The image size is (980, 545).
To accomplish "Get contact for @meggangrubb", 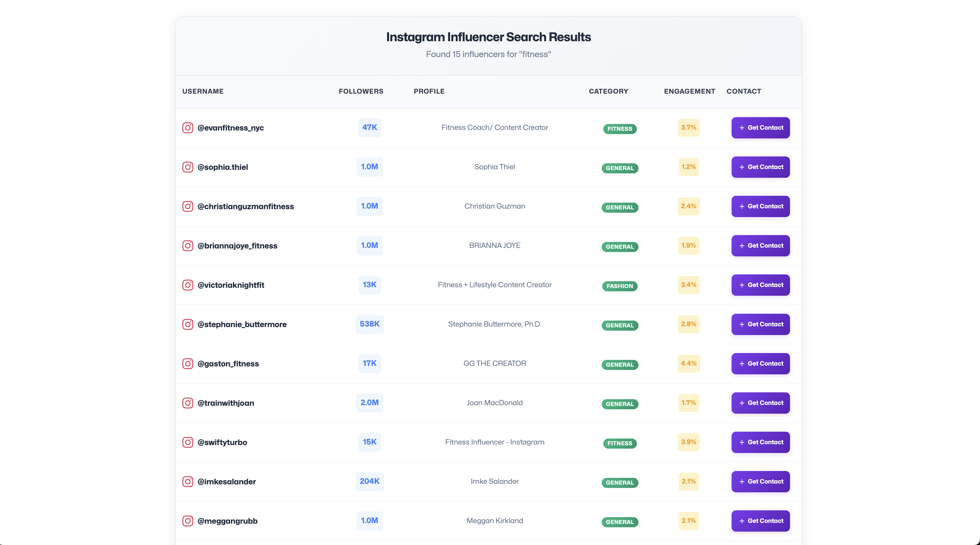I will [761, 521].
